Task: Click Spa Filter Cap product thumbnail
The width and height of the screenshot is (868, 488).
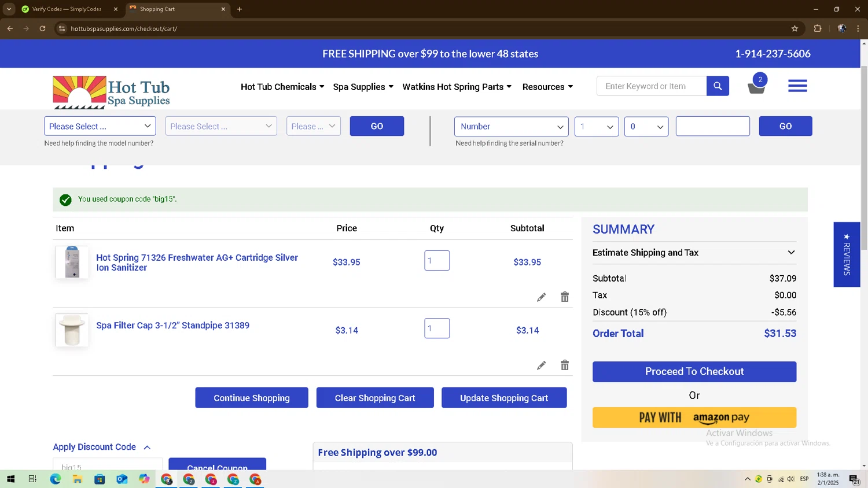Action: point(72,330)
